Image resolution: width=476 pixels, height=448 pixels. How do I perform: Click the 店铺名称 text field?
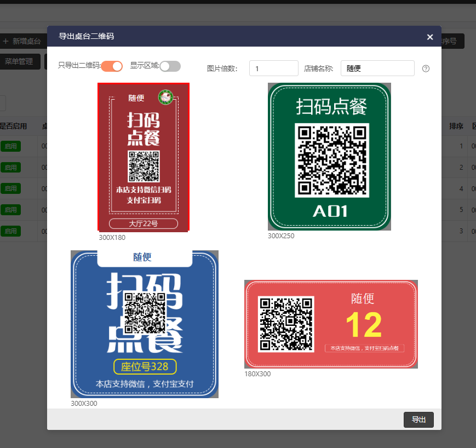point(377,68)
